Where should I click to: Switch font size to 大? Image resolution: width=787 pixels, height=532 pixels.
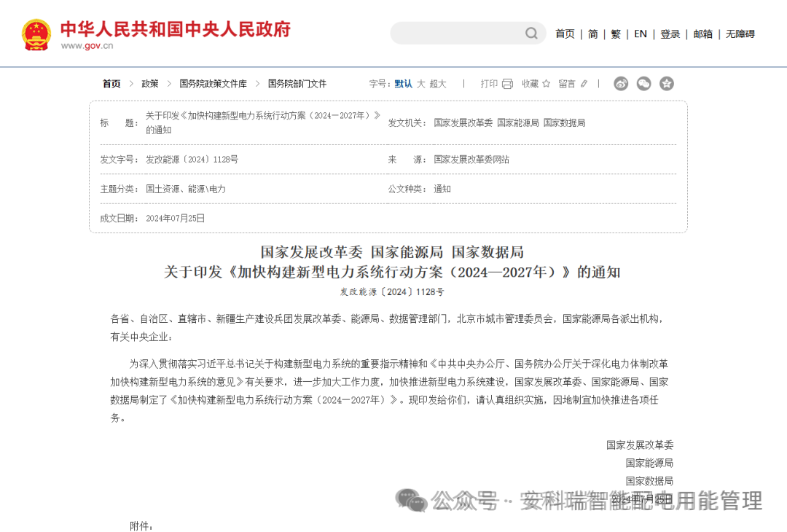[421, 84]
